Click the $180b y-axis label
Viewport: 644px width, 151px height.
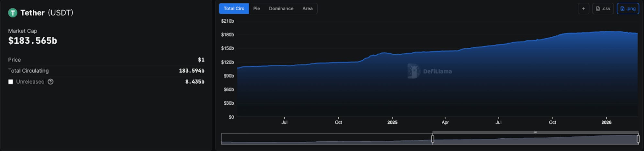228,35
